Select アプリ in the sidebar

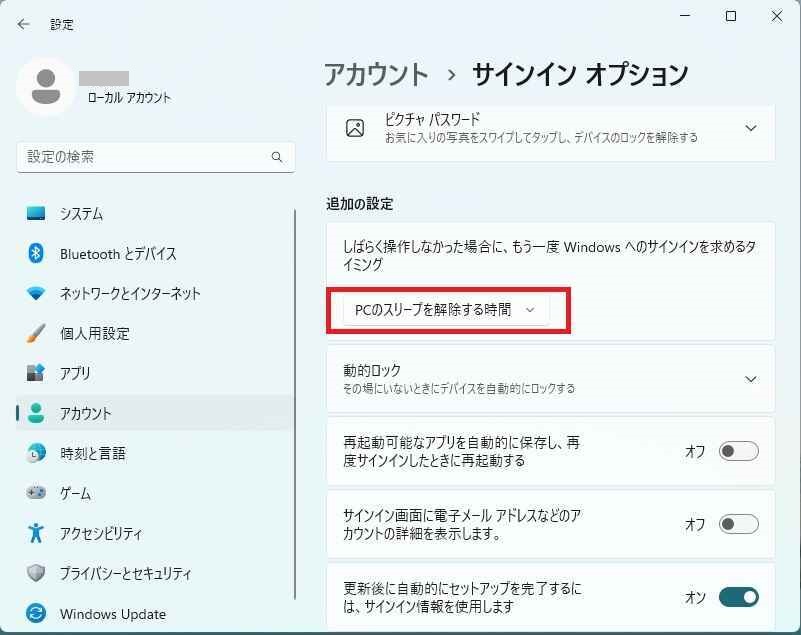(155, 373)
